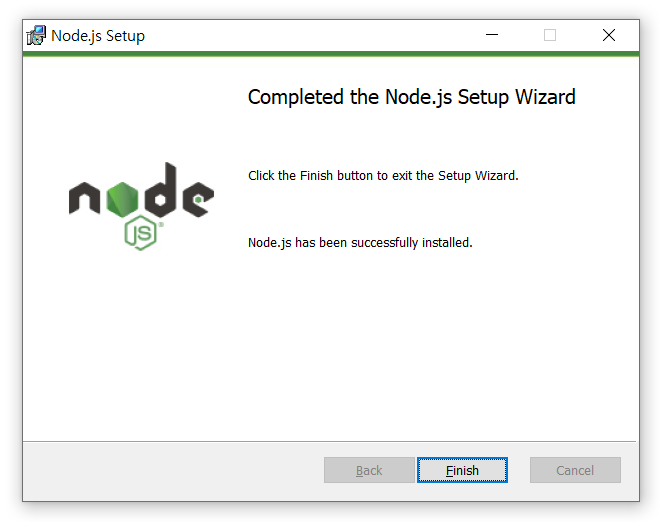667x522 pixels.
Task: Click the dark 'n' letter of the node logo
Action: [x=84, y=198]
